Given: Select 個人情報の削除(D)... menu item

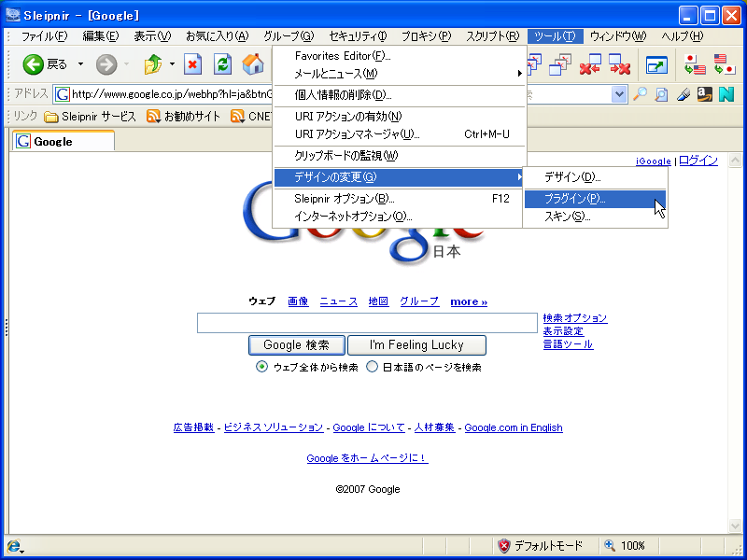Looking at the screenshot, I should (x=400, y=95).
